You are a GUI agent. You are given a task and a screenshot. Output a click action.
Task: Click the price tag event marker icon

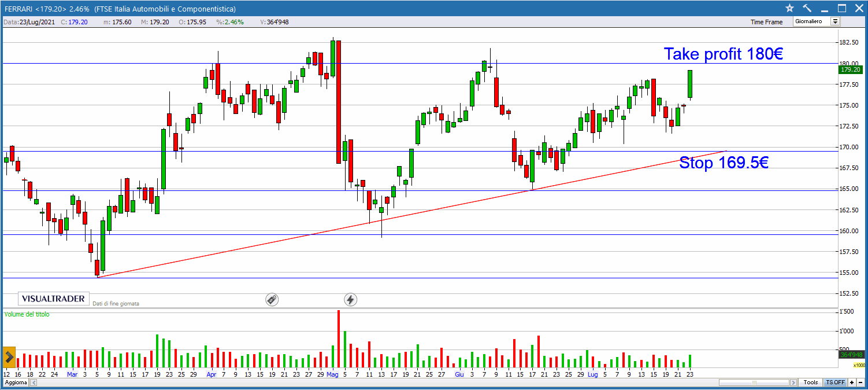(272, 299)
